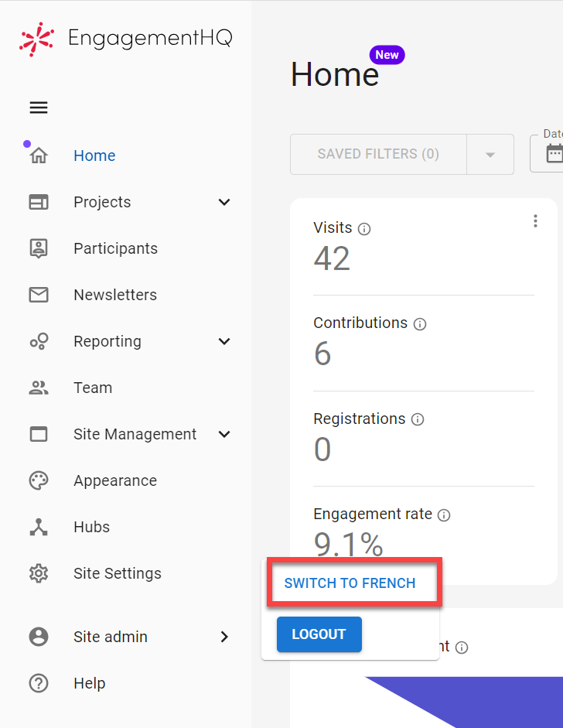Click the Visits label
The width and height of the screenshot is (563, 728).
pos(333,228)
